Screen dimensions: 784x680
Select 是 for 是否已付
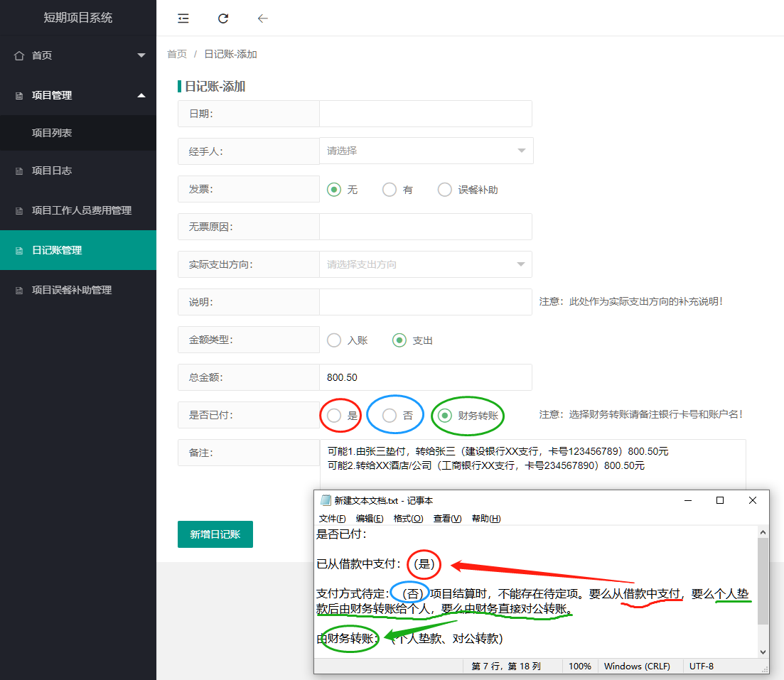(334, 416)
